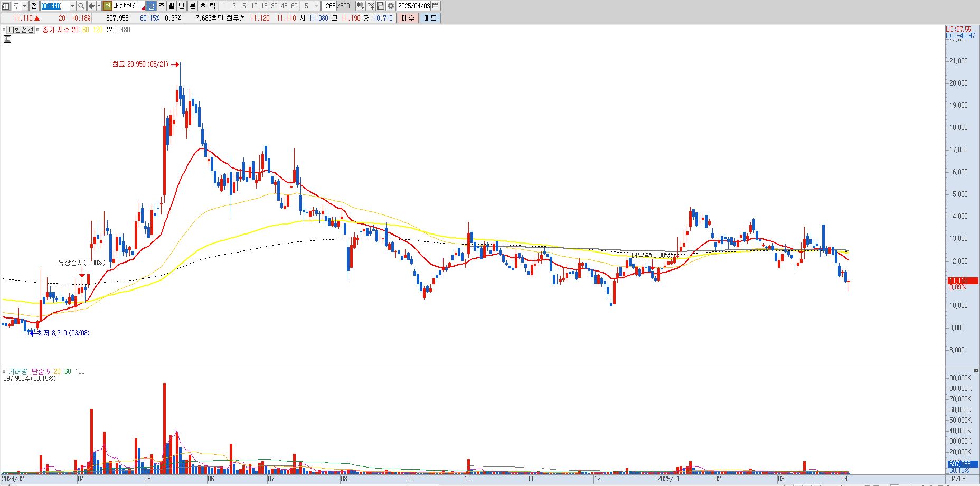Click the custom interval field showing 5
The height and width of the screenshot is (486, 980).
[306, 6]
